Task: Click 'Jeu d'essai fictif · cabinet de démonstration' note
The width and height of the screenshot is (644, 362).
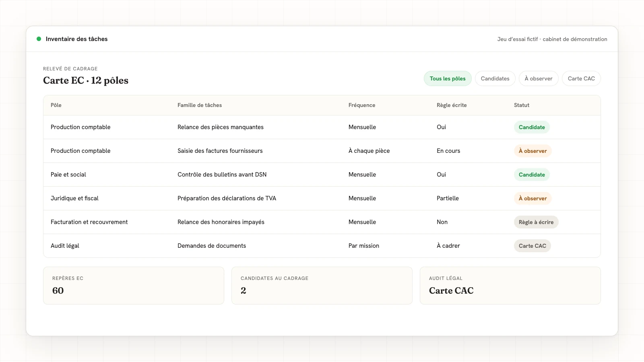Action: coord(552,39)
